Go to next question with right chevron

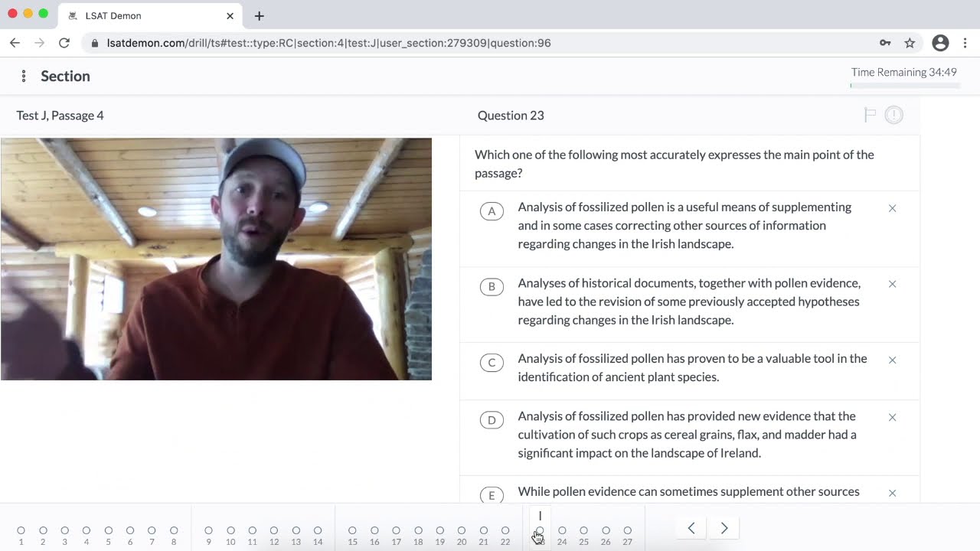(x=724, y=528)
